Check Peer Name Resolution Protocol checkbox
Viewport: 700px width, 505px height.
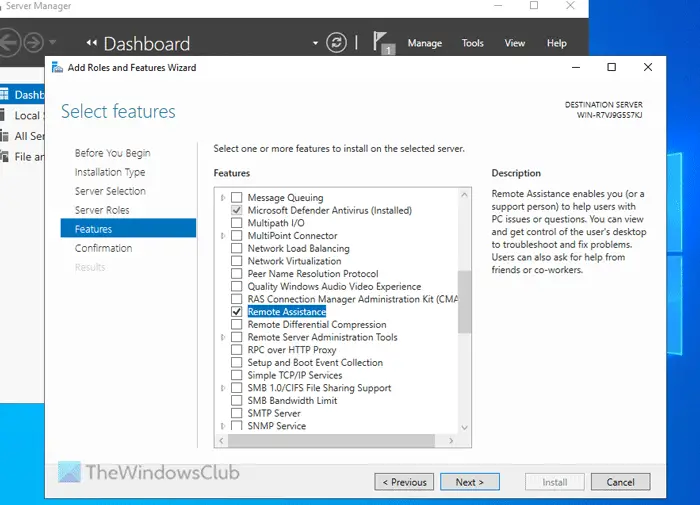point(237,274)
